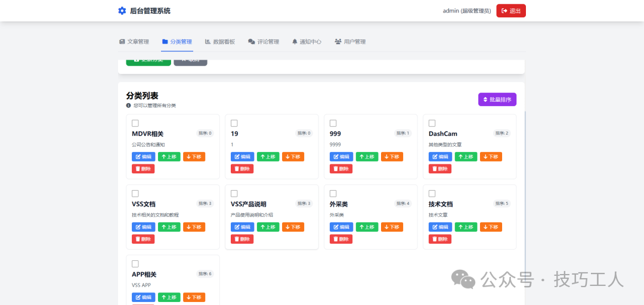Move the DashCam category up
644x305 pixels.
pyautogui.click(x=466, y=157)
